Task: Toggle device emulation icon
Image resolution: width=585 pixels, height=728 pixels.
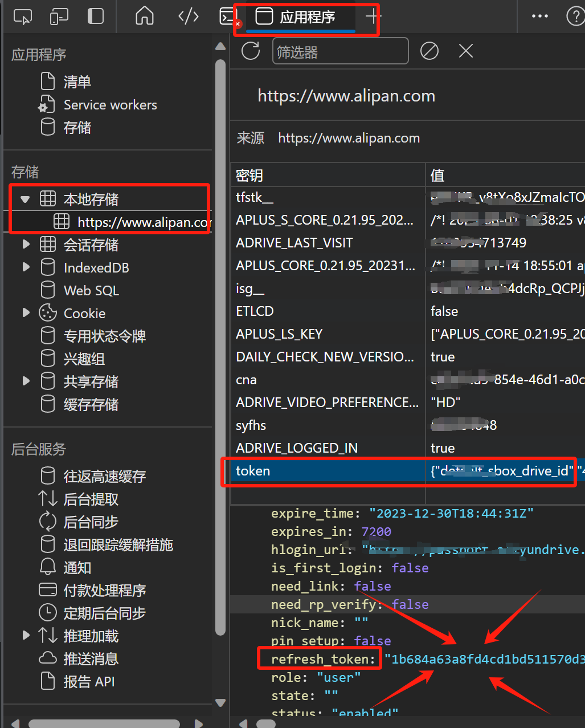Action: [x=59, y=17]
